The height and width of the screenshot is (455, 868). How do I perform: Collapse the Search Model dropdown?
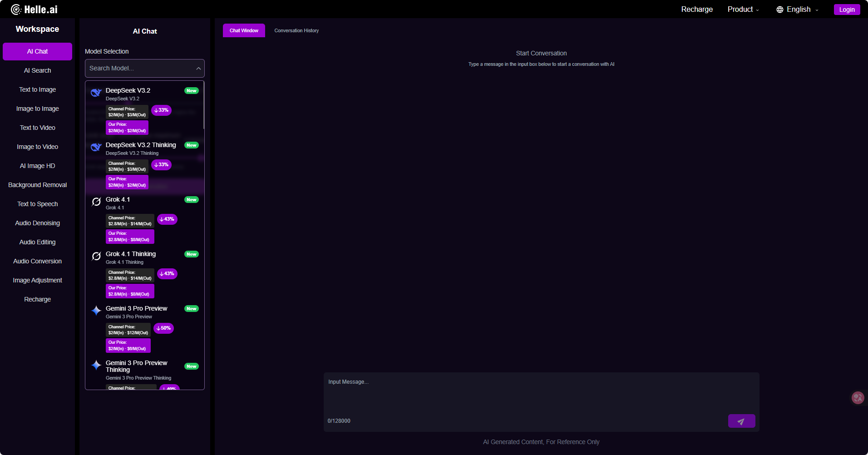198,68
